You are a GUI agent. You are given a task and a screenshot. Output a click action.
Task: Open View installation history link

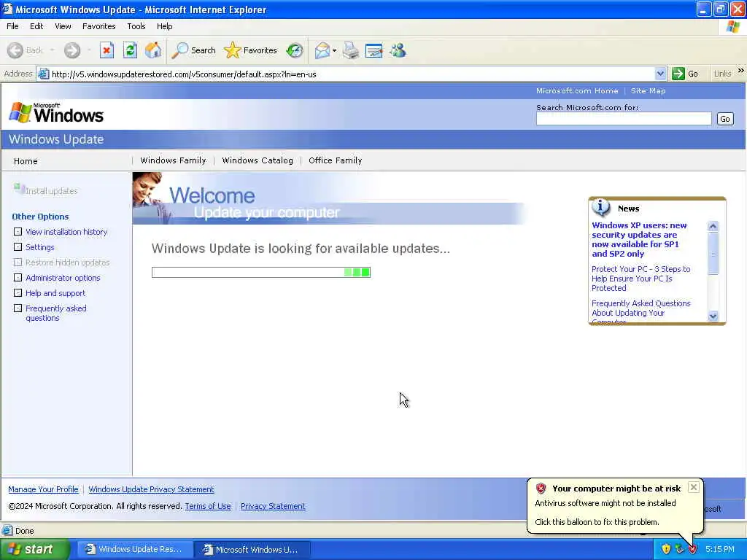[x=66, y=231]
